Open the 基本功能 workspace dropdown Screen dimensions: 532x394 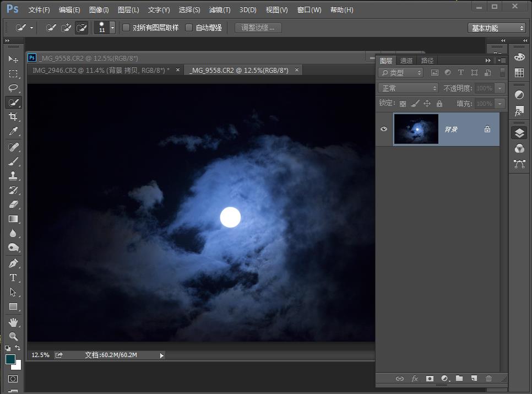pos(497,28)
